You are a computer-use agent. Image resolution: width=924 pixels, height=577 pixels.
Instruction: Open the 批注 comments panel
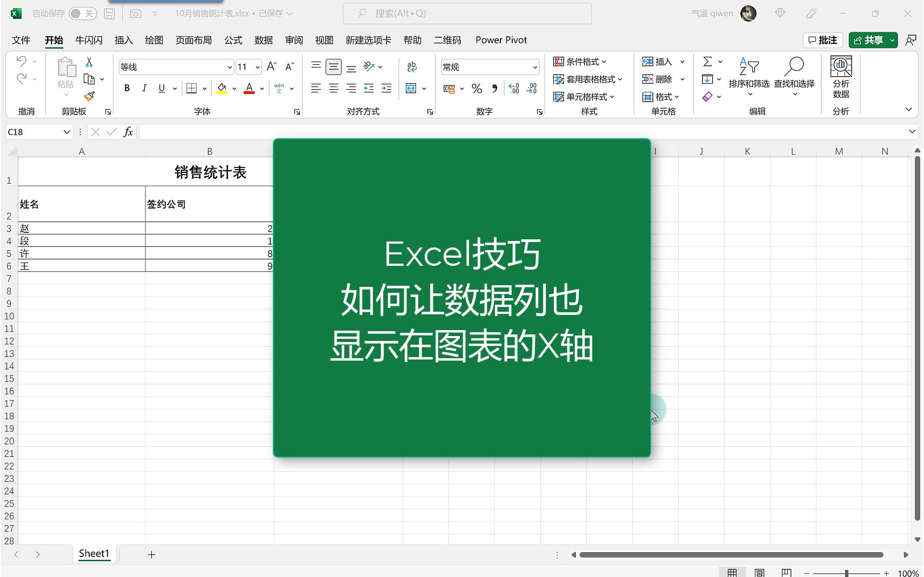823,39
